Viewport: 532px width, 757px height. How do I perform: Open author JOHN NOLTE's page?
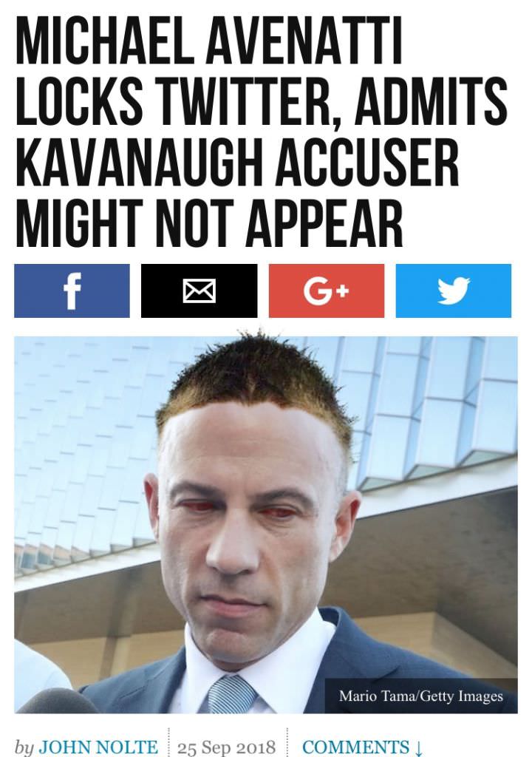coord(98,747)
